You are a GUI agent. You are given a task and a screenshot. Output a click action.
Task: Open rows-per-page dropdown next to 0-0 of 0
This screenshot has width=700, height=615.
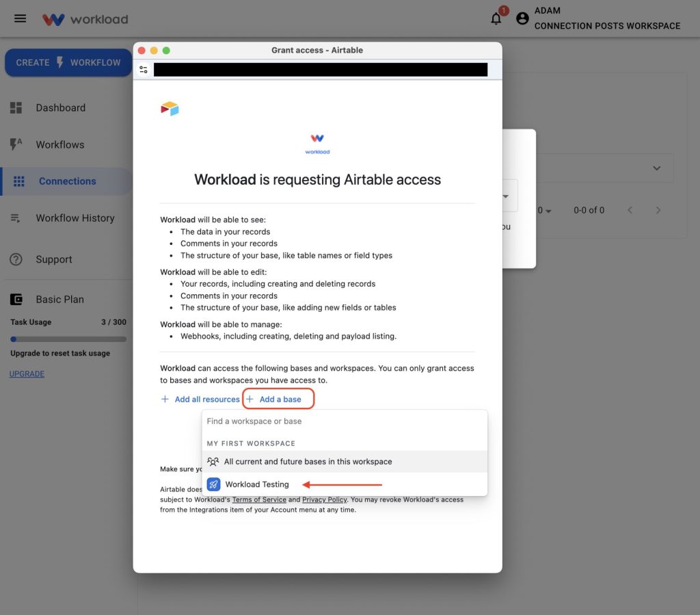[x=544, y=211]
